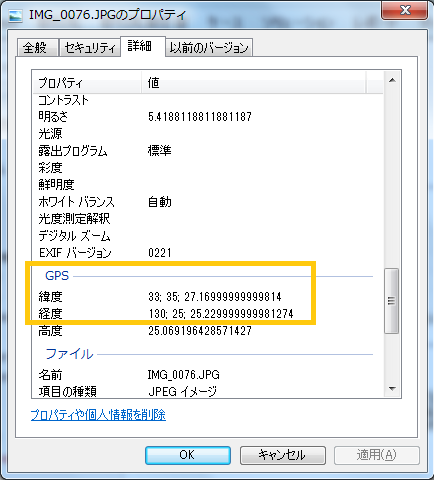
Task: Click the scrollbar down arrow
Action: (392, 389)
